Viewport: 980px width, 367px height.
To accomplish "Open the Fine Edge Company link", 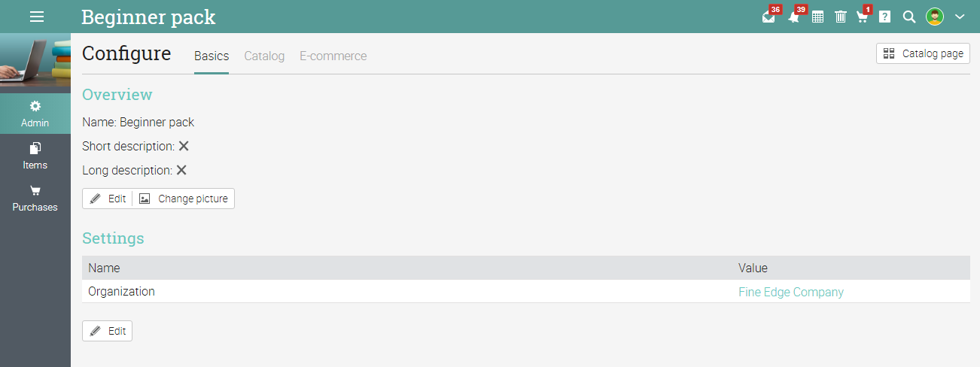I will pyautogui.click(x=791, y=292).
